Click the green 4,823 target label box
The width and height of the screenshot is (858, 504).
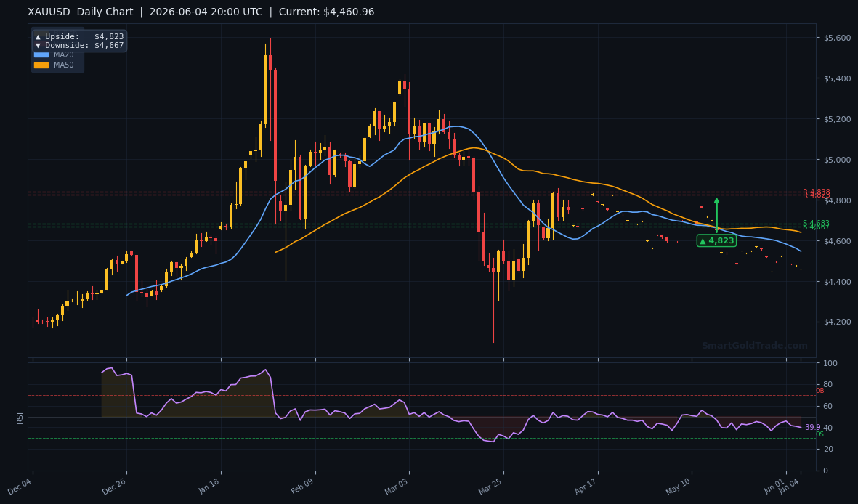(716, 241)
